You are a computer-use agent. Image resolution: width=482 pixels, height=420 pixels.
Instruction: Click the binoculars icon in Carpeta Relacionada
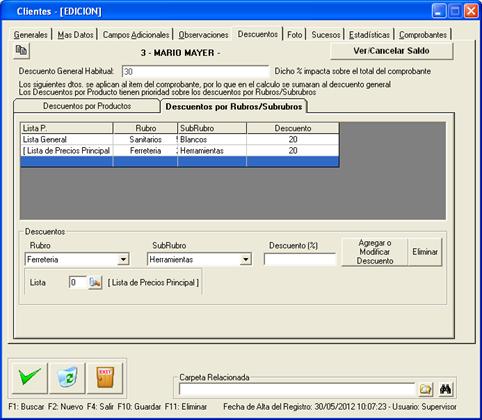click(x=446, y=389)
